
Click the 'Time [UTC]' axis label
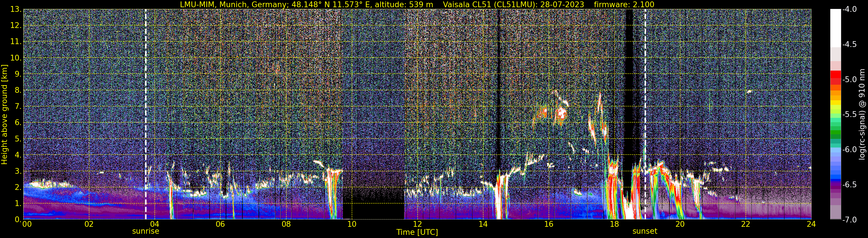tap(417, 232)
